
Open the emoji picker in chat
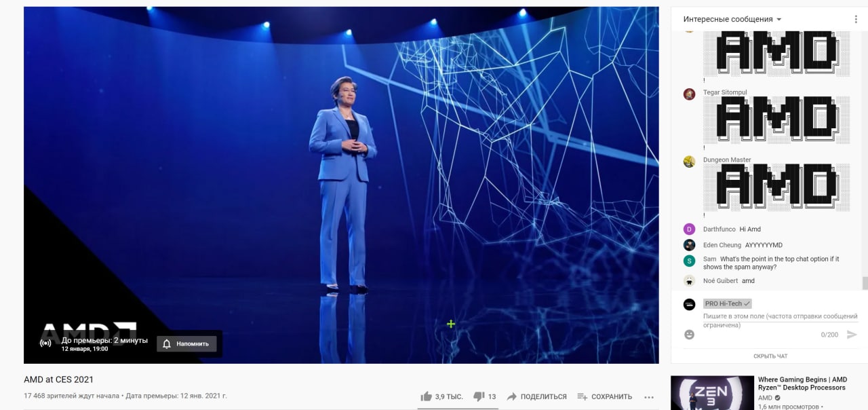[689, 335]
